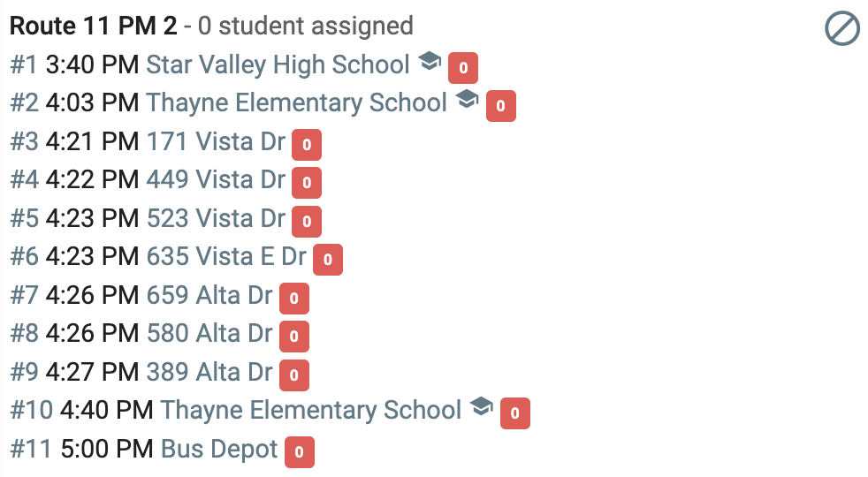
Task: Click red count badge beside Bus Depot
Action: click(x=300, y=452)
